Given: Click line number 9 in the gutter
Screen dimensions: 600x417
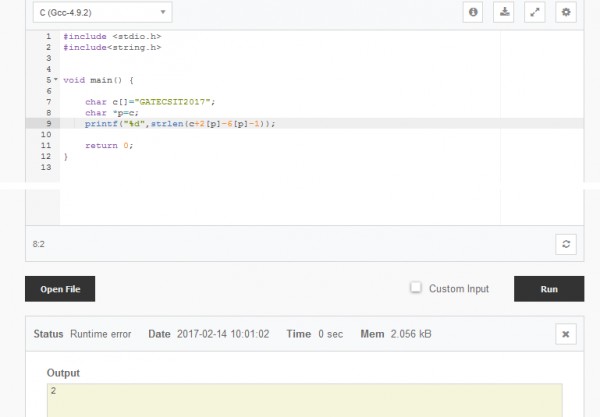Looking at the screenshot, I should [x=47, y=123].
